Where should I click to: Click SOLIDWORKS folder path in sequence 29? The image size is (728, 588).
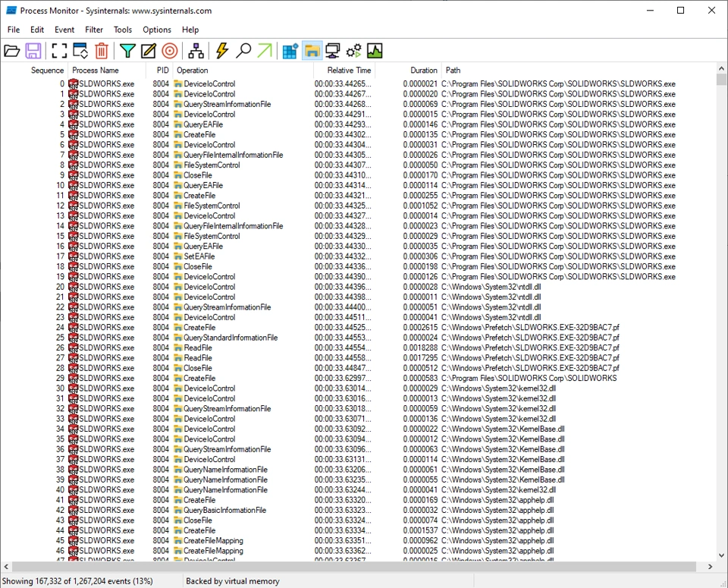click(x=529, y=379)
